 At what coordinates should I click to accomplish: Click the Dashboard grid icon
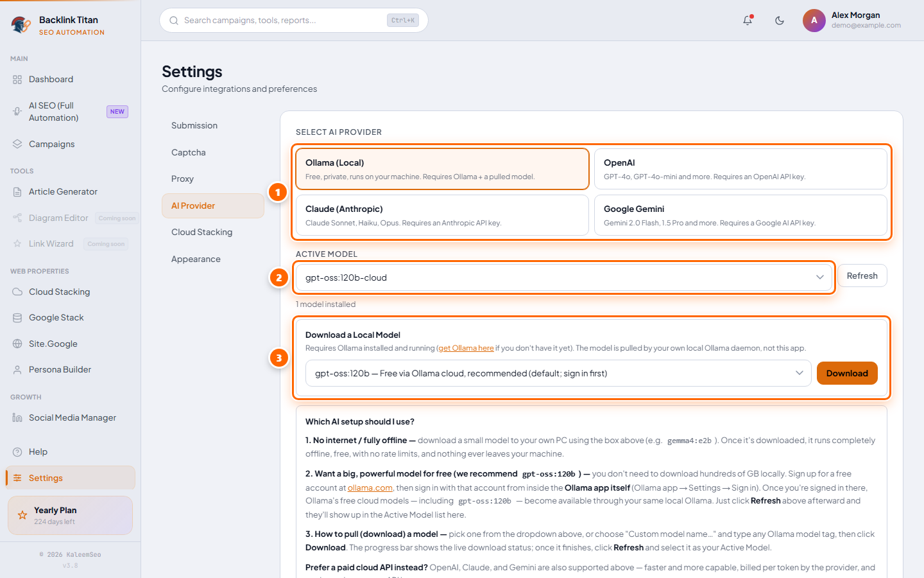click(x=17, y=80)
